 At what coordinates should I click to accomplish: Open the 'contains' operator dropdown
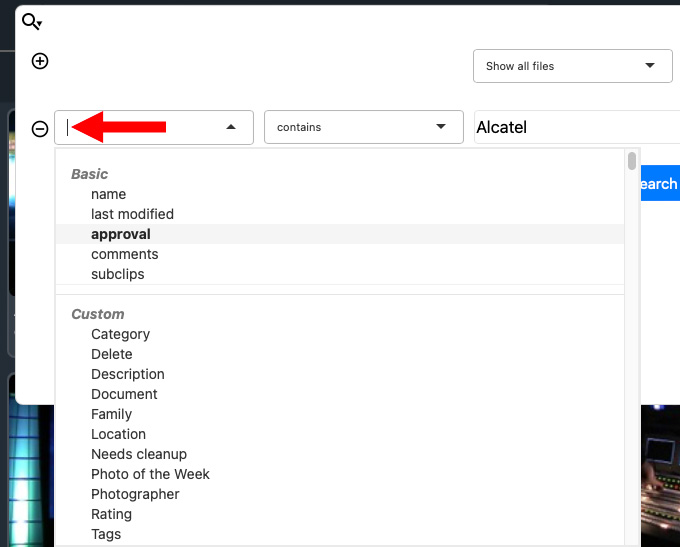[363, 127]
